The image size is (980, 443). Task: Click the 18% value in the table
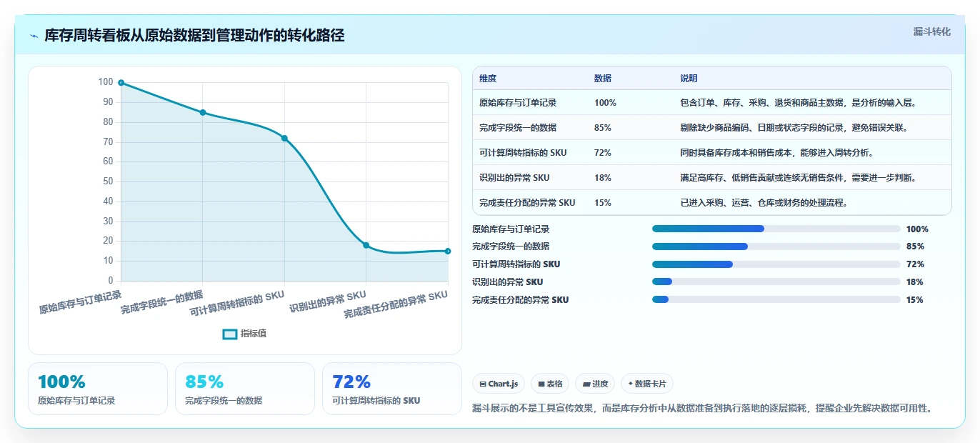coord(603,178)
